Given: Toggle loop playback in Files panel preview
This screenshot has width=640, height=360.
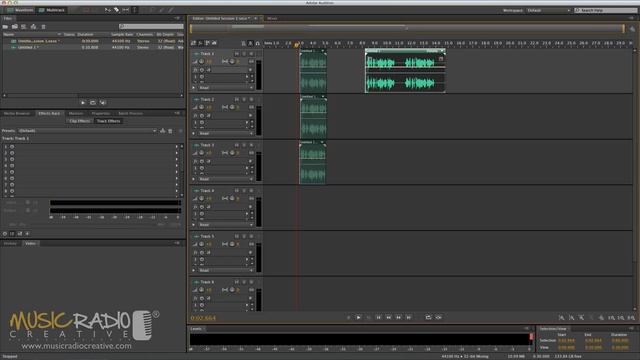Looking at the screenshot, I should click(x=93, y=103).
